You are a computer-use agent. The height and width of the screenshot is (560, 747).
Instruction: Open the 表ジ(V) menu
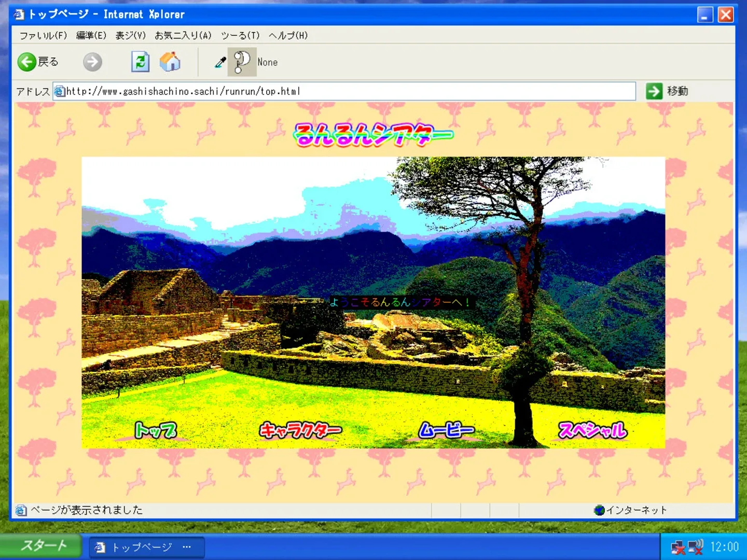click(x=130, y=35)
